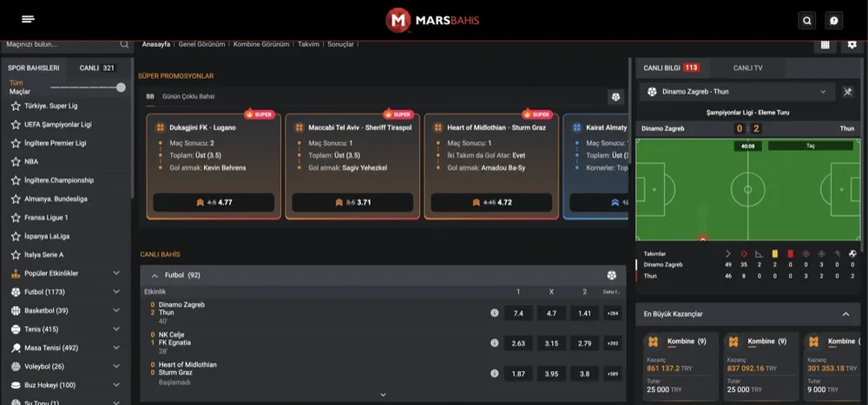The height and width of the screenshot is (405, 868).
Task: Open Sonuçlar link
Action: point(340,44)
